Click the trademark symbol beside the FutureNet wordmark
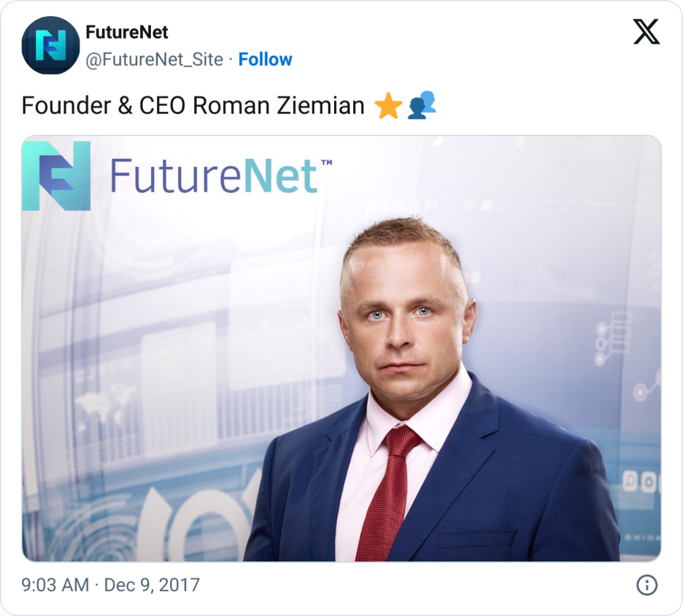The image size is (683, 616). point(327,163)
